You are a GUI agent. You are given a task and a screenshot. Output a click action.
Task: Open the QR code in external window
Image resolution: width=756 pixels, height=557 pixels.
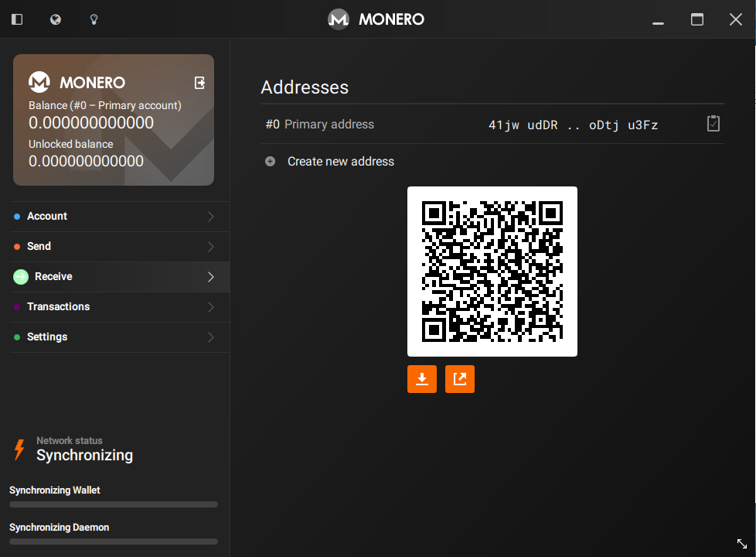click(459, 379)
